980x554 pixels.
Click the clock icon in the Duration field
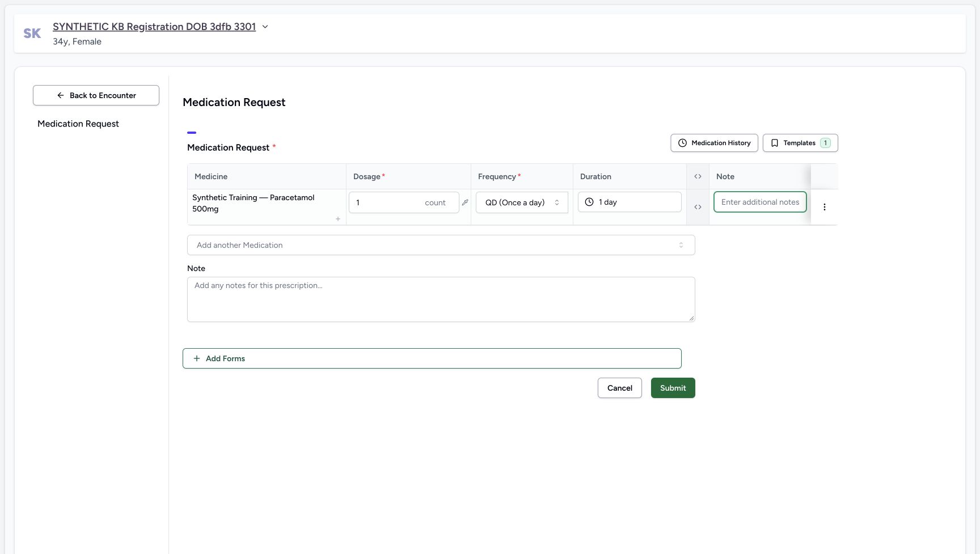(x=589, y=202)
